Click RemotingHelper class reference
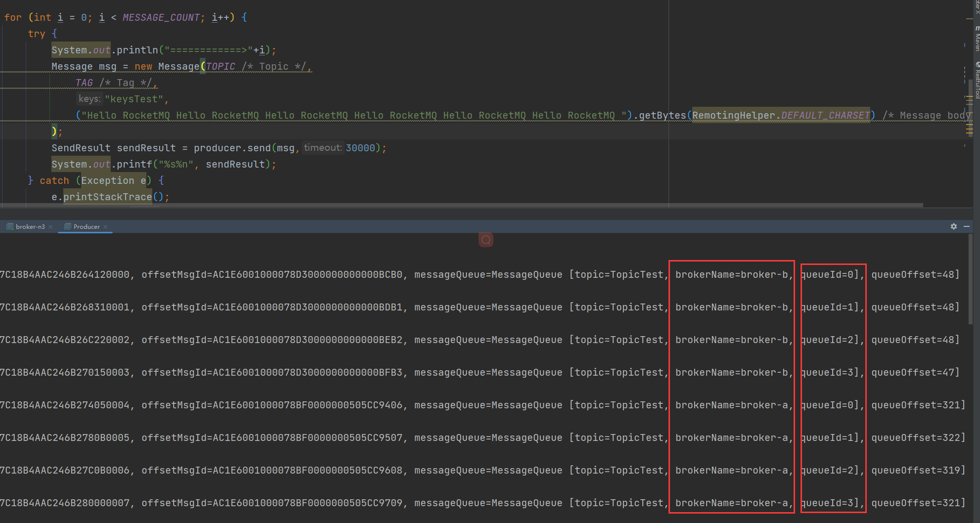980x523 pixels. pos(734,115)
